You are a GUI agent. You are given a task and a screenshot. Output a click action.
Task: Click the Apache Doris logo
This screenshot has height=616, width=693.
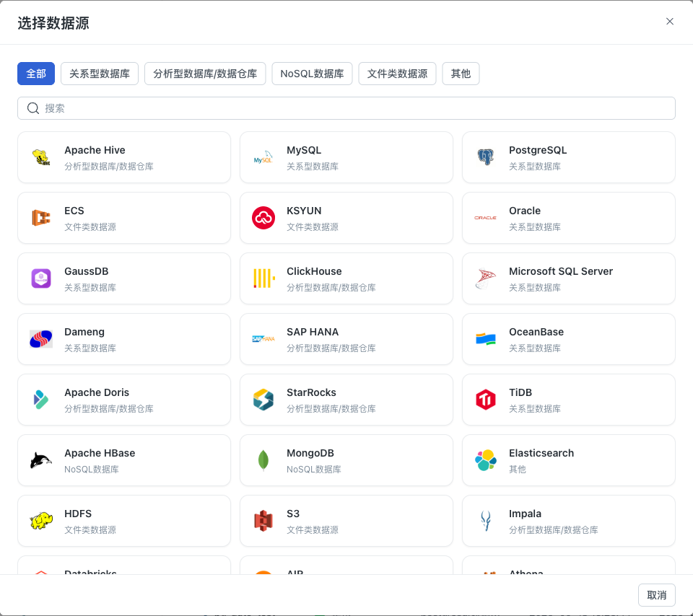40,399
